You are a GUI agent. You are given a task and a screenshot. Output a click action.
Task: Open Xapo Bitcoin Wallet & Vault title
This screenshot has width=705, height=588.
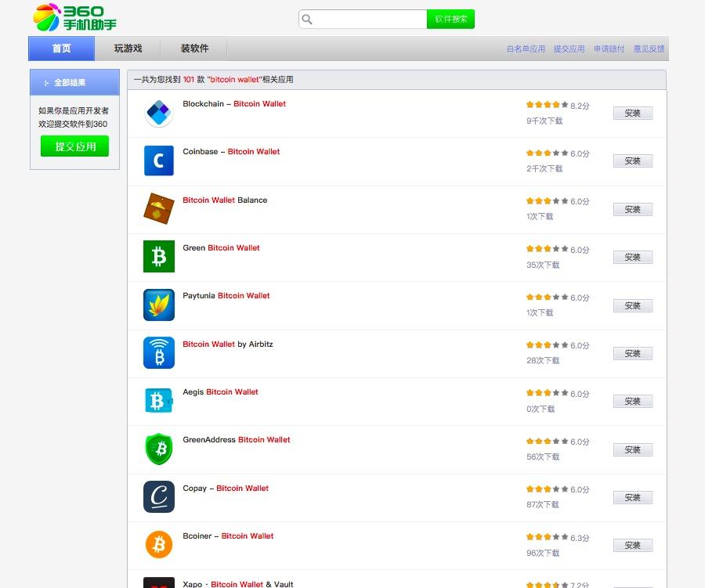click(x=238, y=584)
